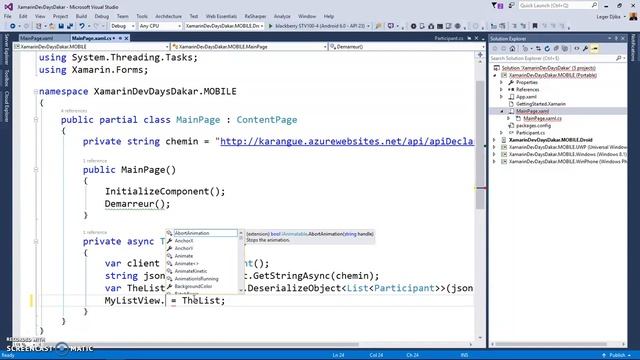Click the magnifier icon in Solution Explorer search
Screen dimensions: 640x360
[x=619, y=58]
